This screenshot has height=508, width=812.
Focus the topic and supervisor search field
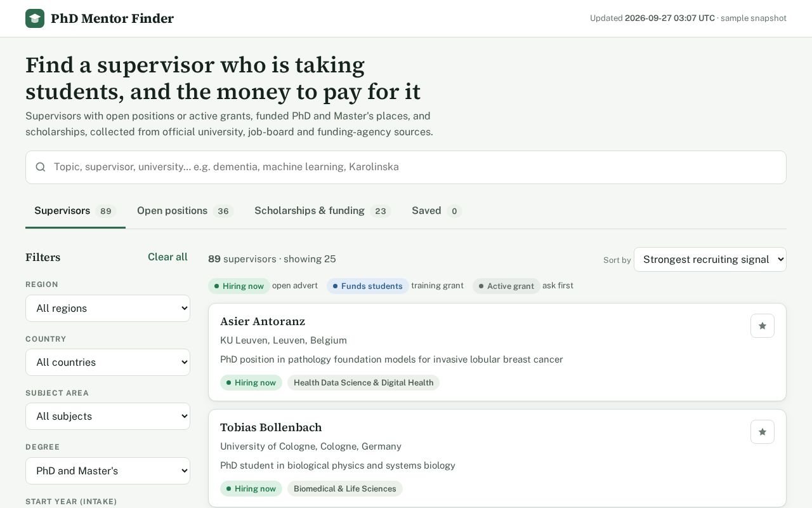tap(406, 167)
